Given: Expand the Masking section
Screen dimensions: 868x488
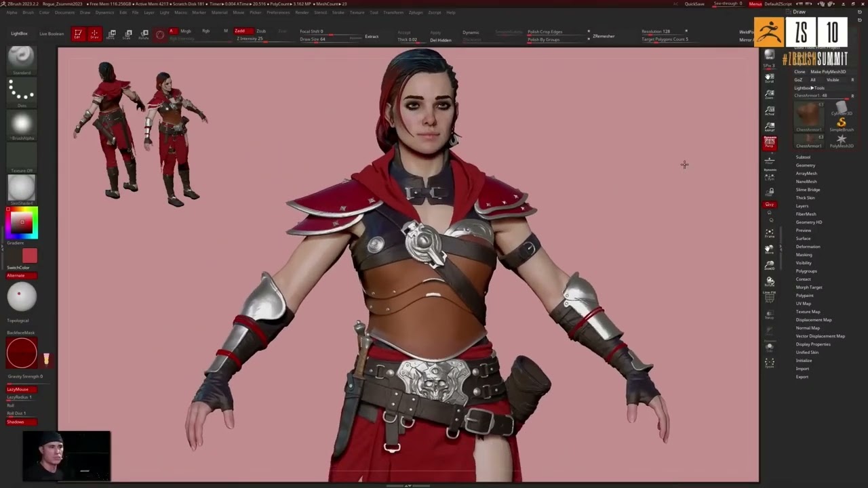Looking at the screenshot, I should pos(804,255).
